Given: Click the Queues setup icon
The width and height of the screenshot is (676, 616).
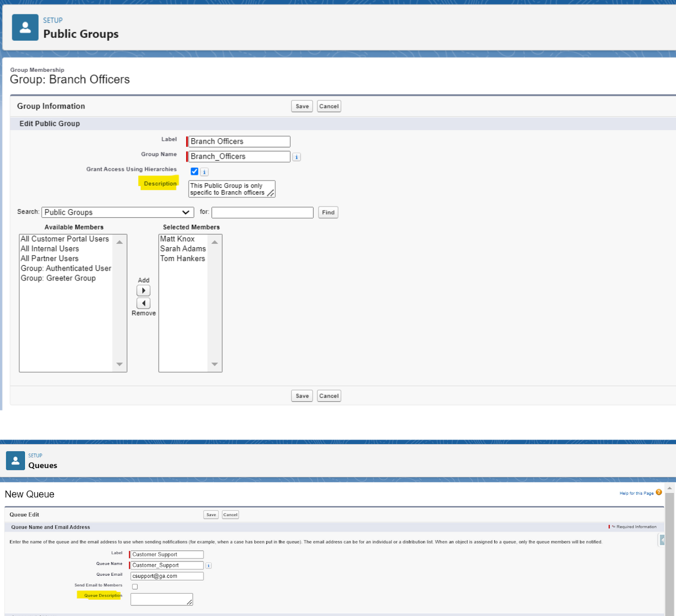Looking at the screenshot, I should point(15,460).
